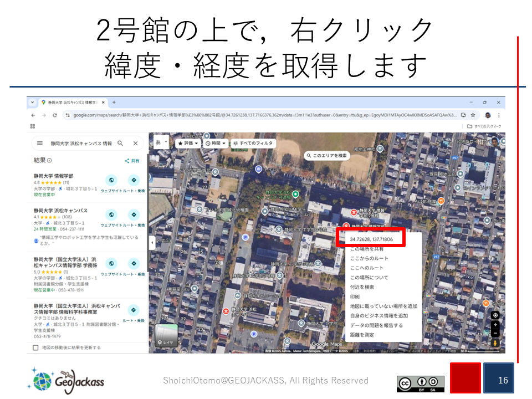The width and height of the screenshot is (532, 399).
Task: Click the このエリアを検索 button
Action: point(326,156)
